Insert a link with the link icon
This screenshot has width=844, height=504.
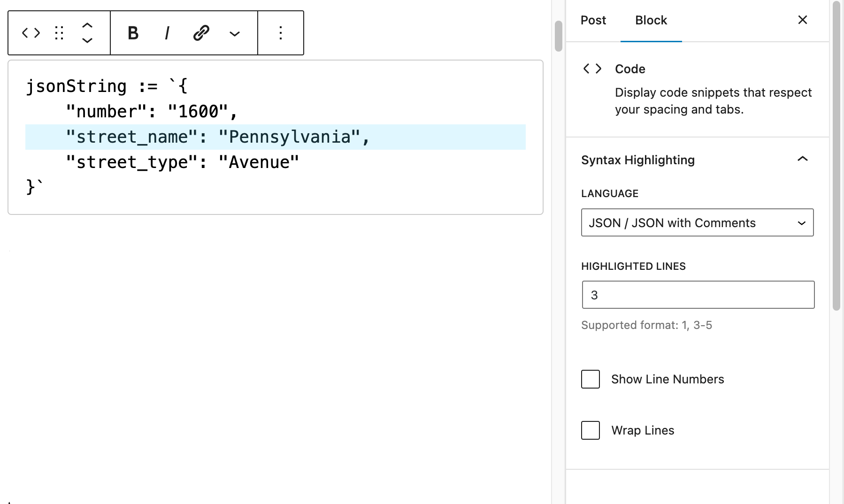click(x=201, y=33)
